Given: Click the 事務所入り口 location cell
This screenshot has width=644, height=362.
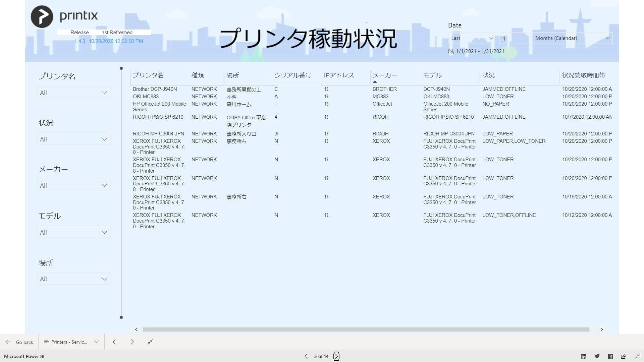Looking at the screenshot, I should point(241,134).
